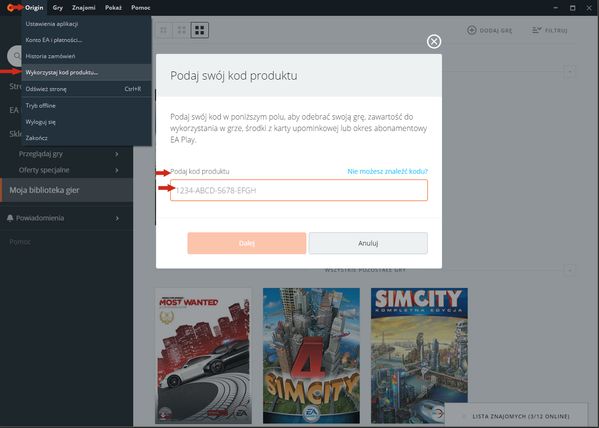Close the product code dialog with X icon
This screenshot has width=599, height=428.
tap(434, 41)
